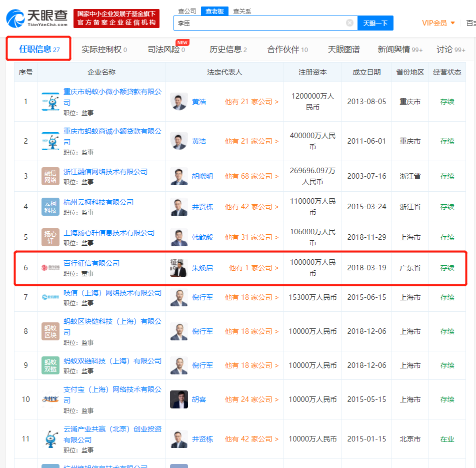Click the red 官方备案企业征信机构 banner
476x468 pixels.
116,18
